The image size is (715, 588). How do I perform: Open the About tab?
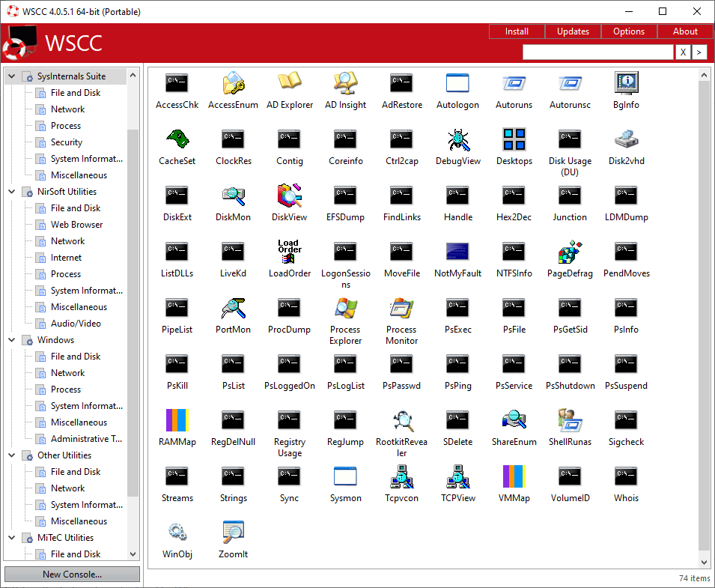coord(685,31)
